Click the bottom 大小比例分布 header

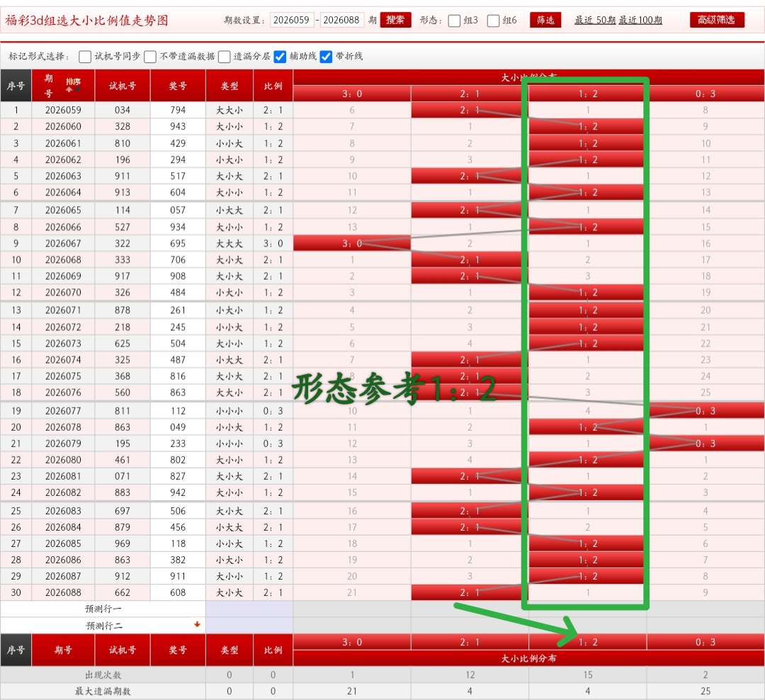click(x=529, y=658)
